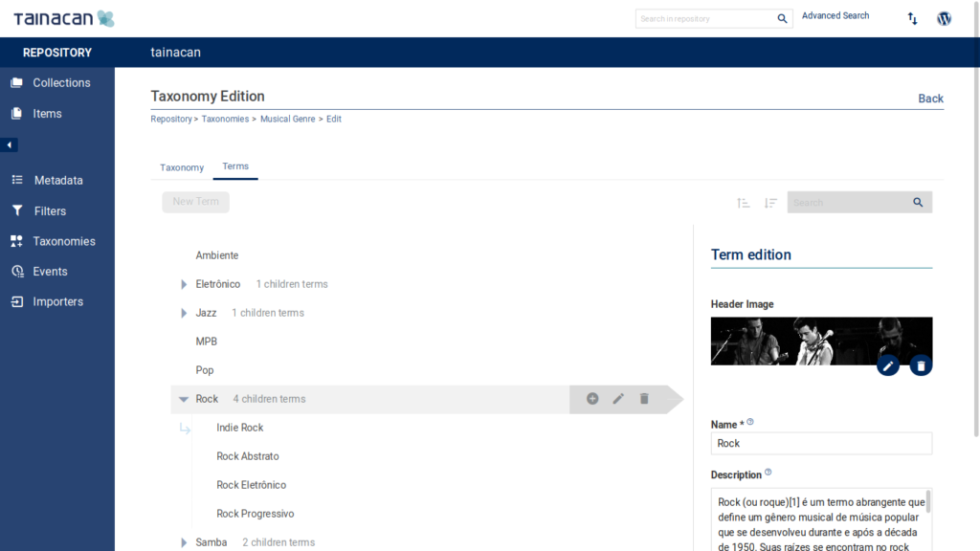Open the WordPress admin via its icon

(945, 17)
